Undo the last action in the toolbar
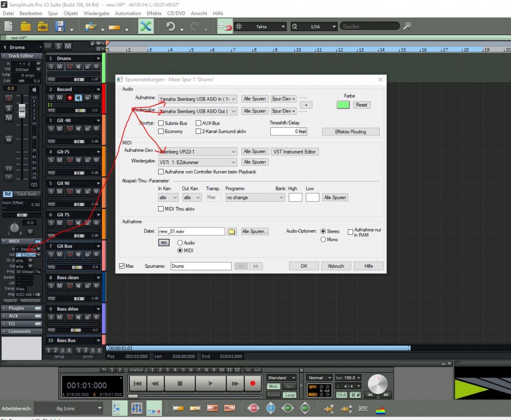Image resolution: width=511 pixels, height=420 pixels. pos(171,26)
